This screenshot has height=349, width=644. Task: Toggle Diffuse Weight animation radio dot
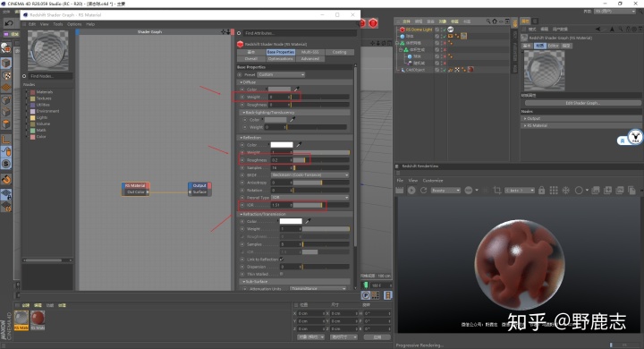tap(242, 97)
